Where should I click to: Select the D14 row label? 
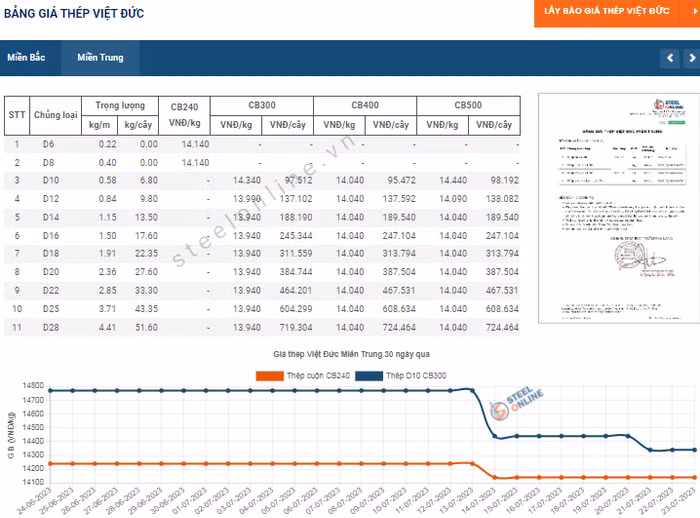[51, 217]
